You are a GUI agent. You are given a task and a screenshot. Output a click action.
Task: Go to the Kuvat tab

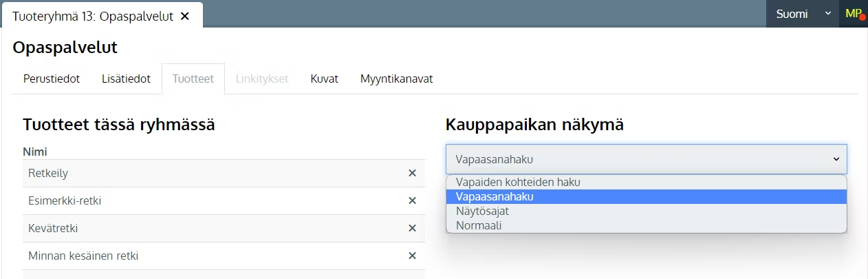point(324,79)
